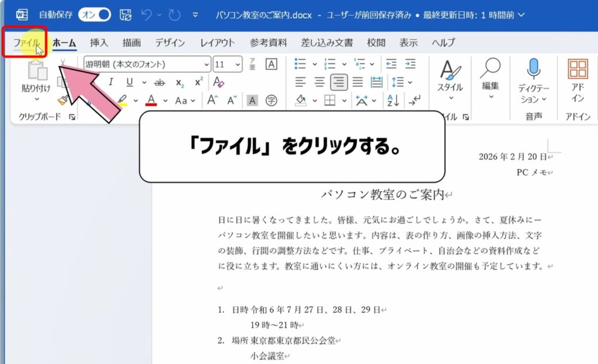Apply Superscript formatting
Screen dimensions: 598x364
click(x=197, y=80)
